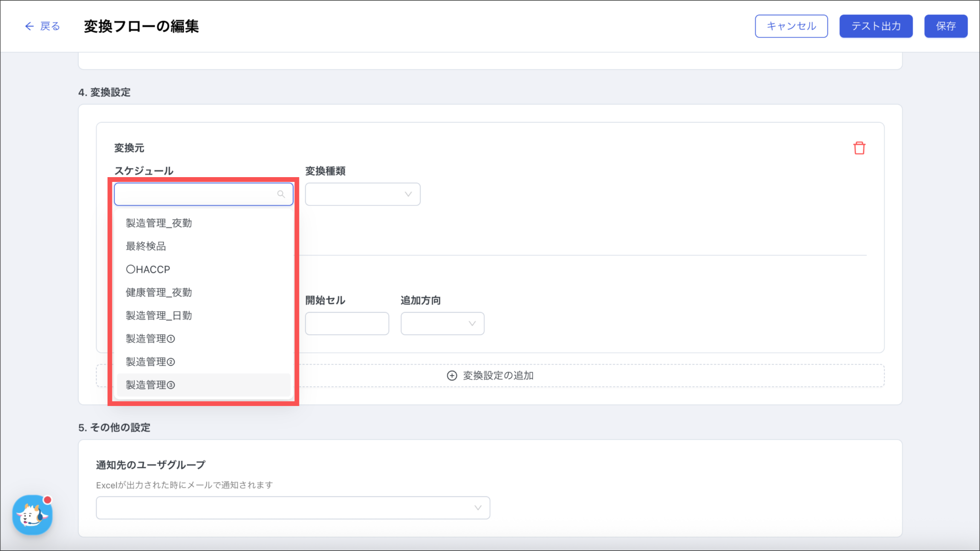Select 製造管理_日勤 option

159,315
